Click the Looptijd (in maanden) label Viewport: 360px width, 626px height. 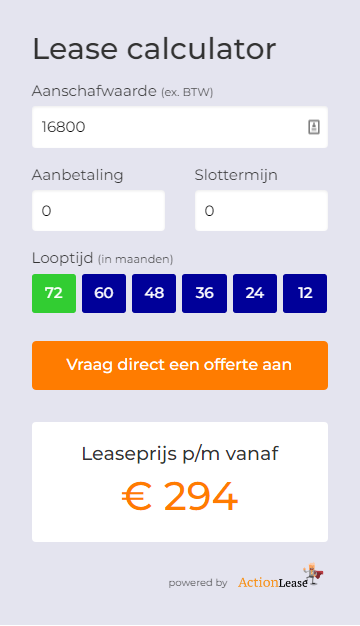pos(102,258)
